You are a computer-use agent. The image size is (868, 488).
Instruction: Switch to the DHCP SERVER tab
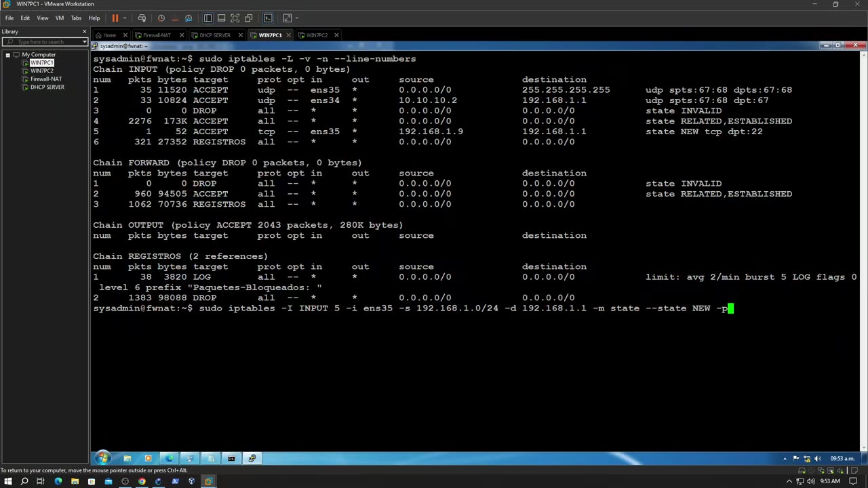[x=214, y=35]
